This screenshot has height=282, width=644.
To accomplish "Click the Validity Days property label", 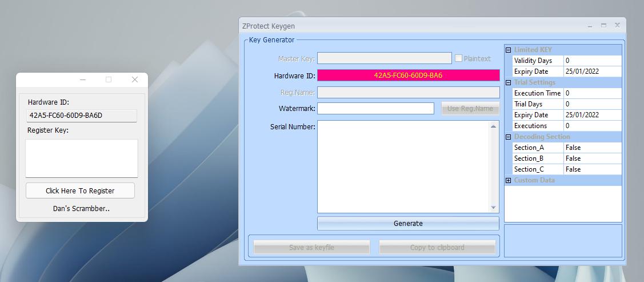I will [533, 61].
